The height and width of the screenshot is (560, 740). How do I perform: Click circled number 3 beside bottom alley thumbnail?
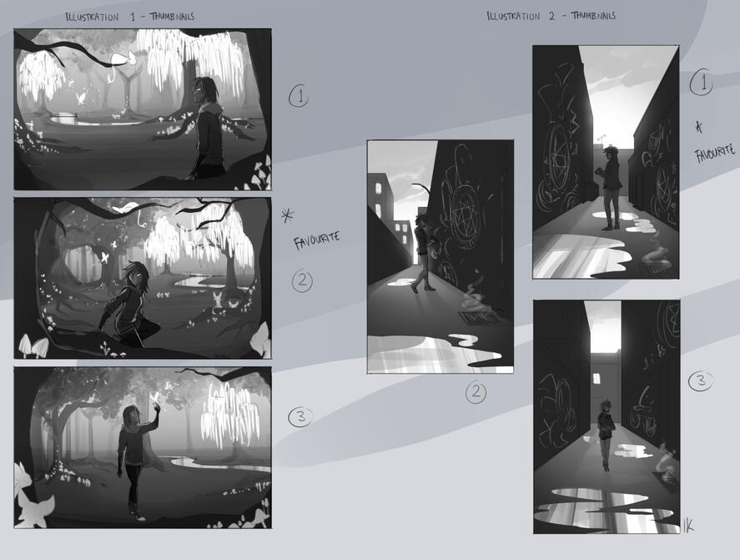[700, 381]
